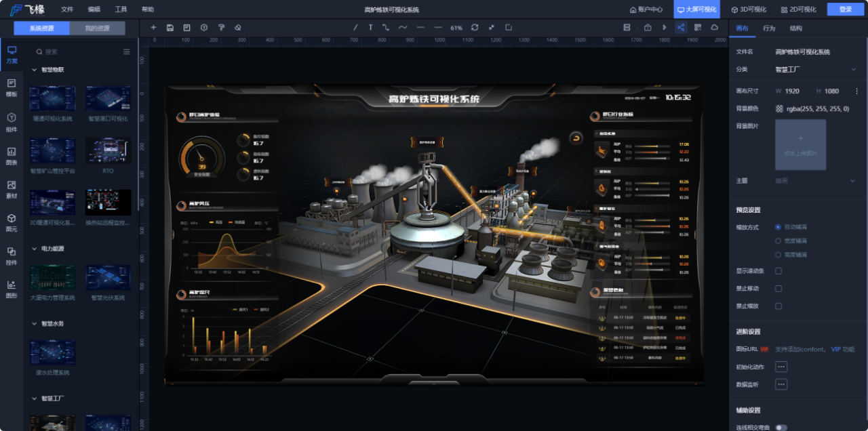Open the 图元 sidebar panel

12,222
